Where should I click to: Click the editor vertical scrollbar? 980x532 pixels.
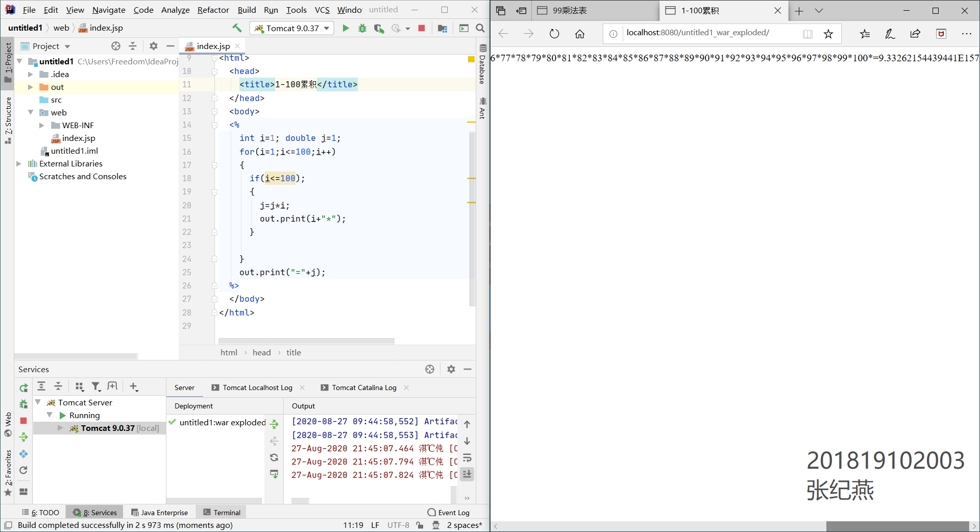click(x=472, y=220)
